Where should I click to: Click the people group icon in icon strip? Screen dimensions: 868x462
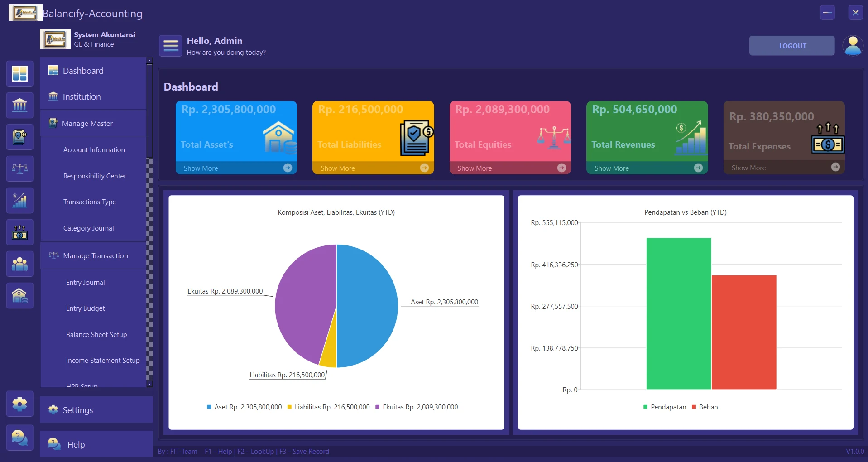[x=19, y=264]
